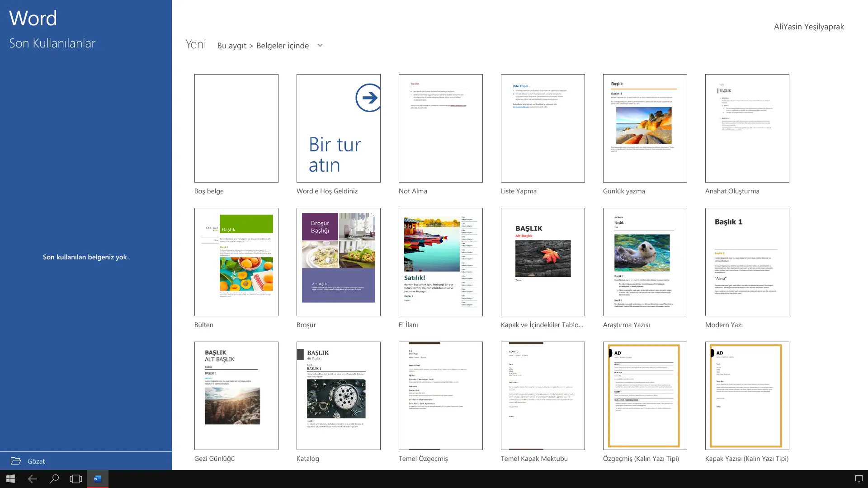This screenshot has height=488, width=868.
Task: Open the taskbar search magnifier
Action: coord(54,479)
